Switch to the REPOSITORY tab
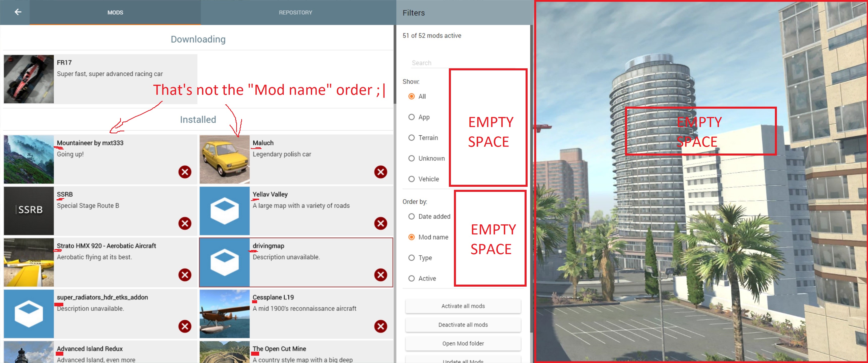 pyautogui.click(x=295, y=12)
